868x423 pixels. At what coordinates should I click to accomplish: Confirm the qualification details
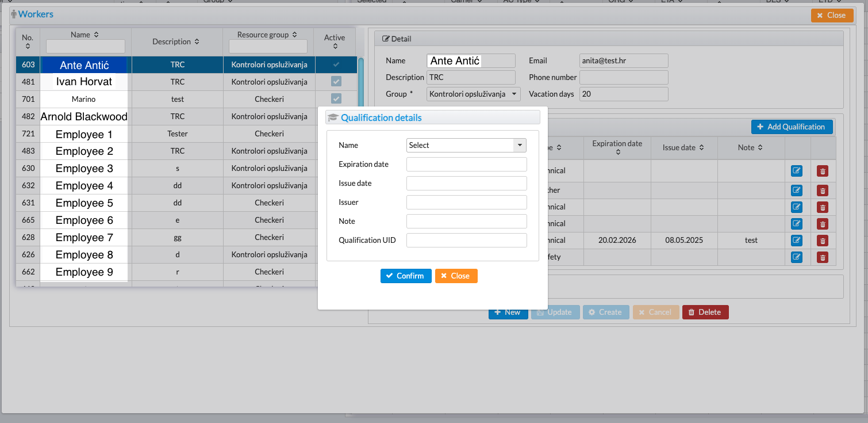click(x=405, y=276)
